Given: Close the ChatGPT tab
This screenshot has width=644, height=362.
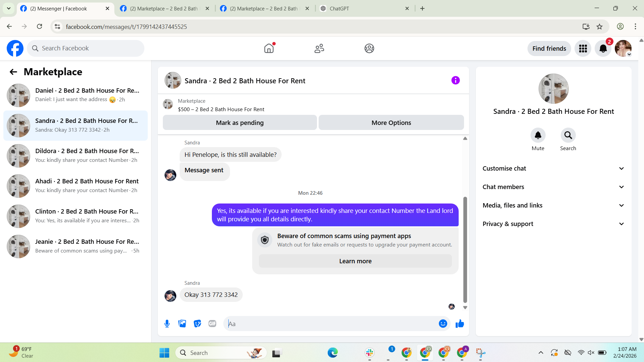Looking at the screenshot, I should coord(407,9).
